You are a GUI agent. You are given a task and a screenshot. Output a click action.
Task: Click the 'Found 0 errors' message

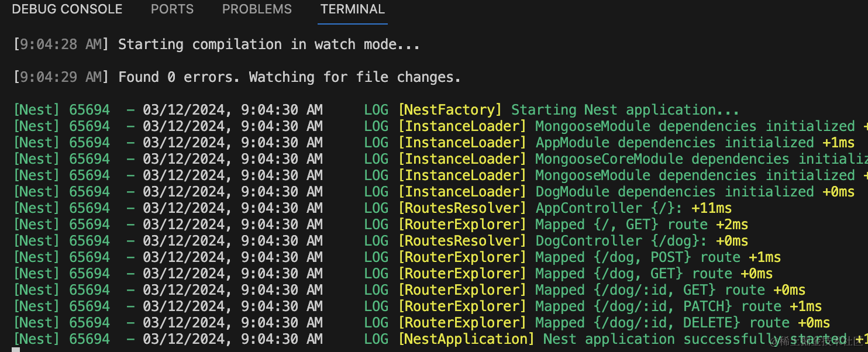[289, 77]
